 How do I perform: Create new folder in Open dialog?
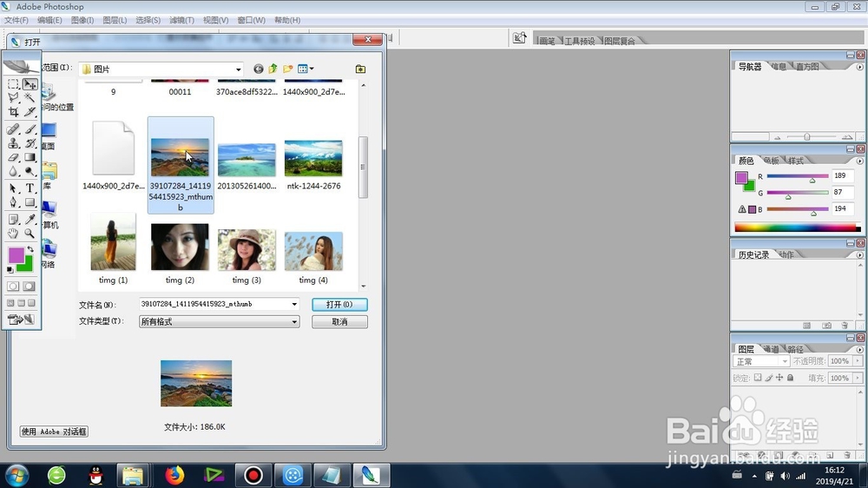288,69
